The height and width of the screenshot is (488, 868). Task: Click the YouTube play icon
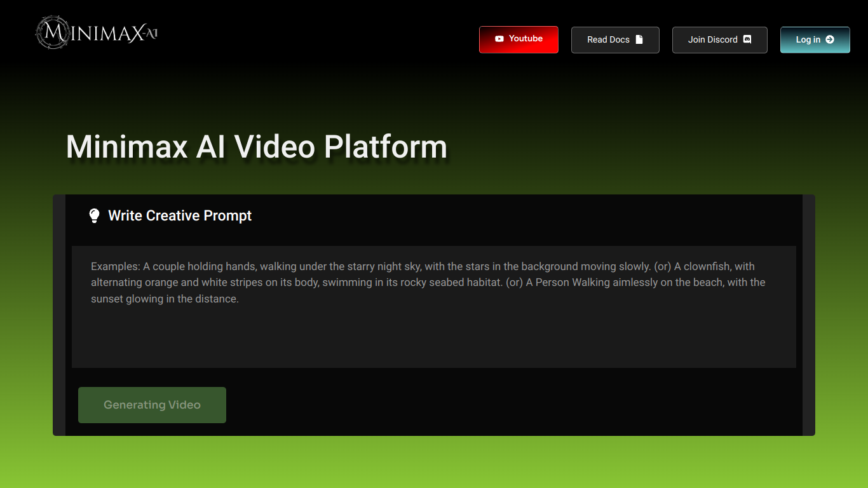pyautogui.click(x=499, y=39)
